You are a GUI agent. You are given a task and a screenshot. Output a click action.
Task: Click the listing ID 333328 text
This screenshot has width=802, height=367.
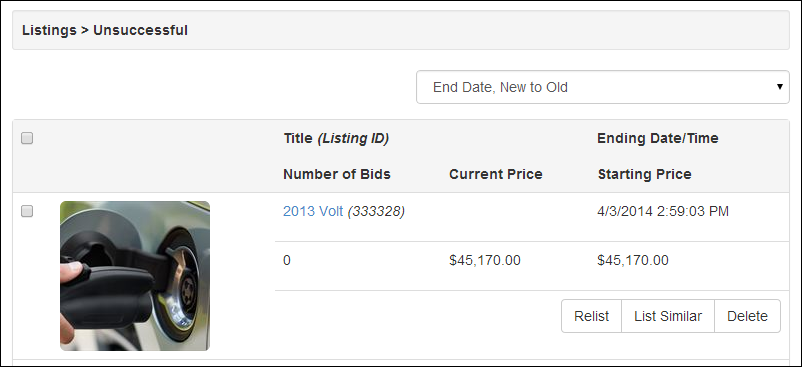pos(376,211)
